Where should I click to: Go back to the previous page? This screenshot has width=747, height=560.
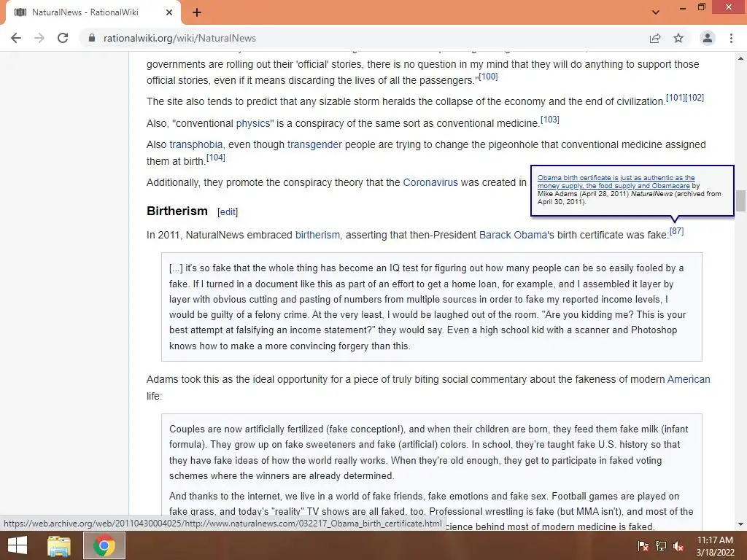tap(16, 38)
